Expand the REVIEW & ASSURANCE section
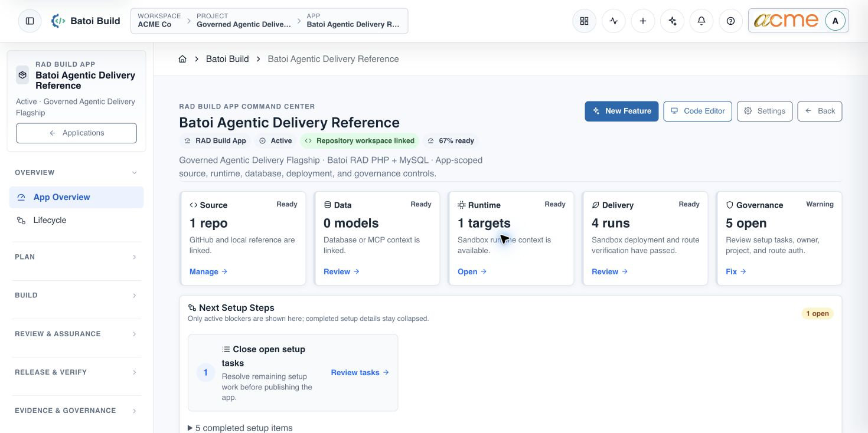The height and width of the screenshot is (433, 868). pos(76,333)
